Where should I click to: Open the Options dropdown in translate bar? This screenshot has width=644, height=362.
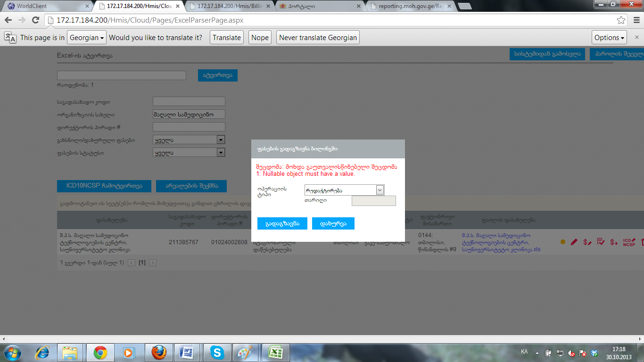[609, 38]
